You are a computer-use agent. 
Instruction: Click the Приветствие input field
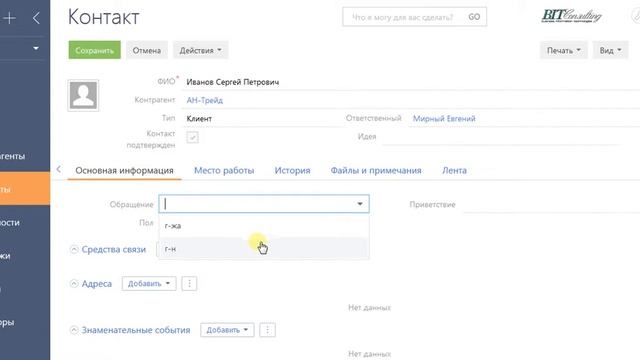point(551,204)
